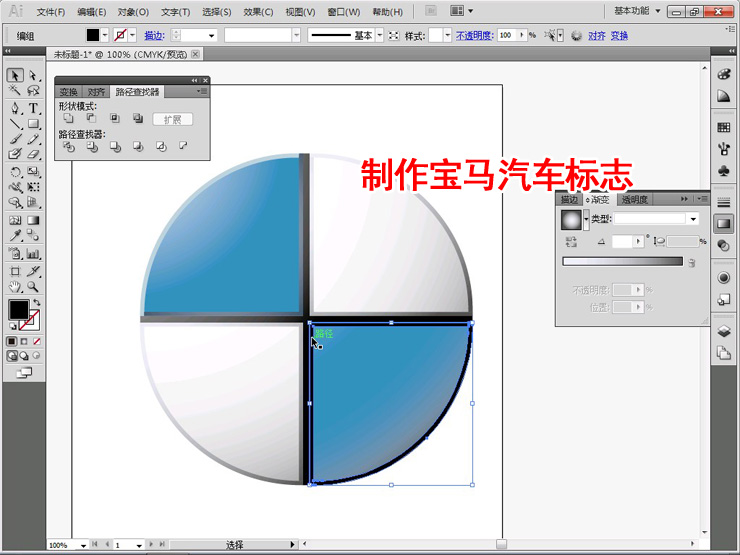Activate the Eyedropper tool

point(15,236)
